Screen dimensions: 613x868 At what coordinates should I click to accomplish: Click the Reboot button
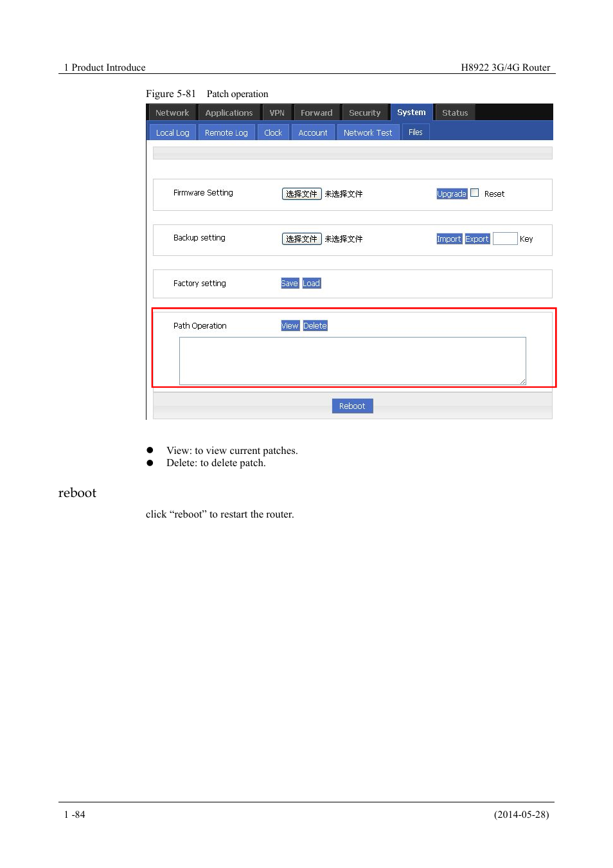point(352,406)
